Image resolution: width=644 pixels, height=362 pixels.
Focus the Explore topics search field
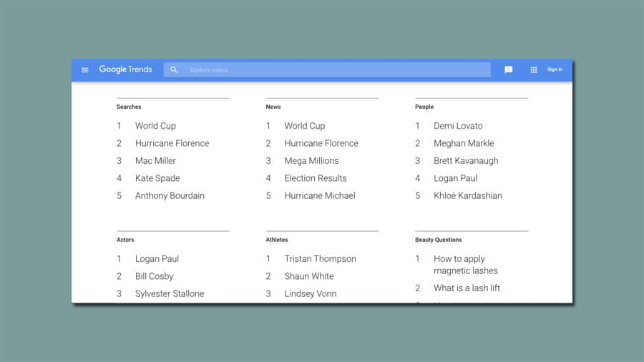pyautogui.click(x=327, y=70)
